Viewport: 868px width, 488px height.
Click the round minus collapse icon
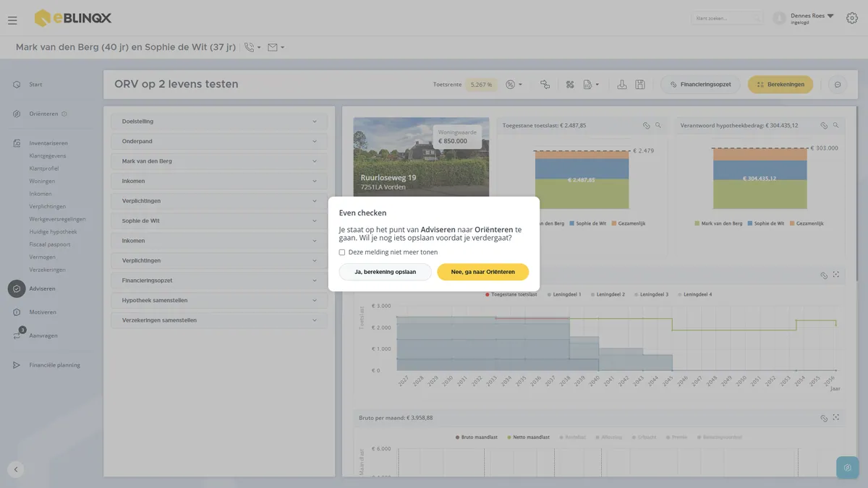click(838, 85)
